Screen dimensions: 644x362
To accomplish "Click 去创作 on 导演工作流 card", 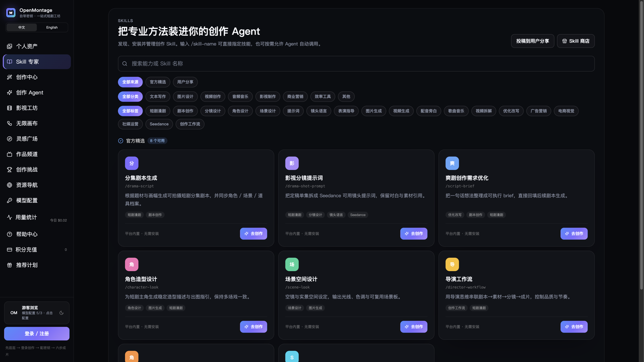I will [x=574, y=327].
